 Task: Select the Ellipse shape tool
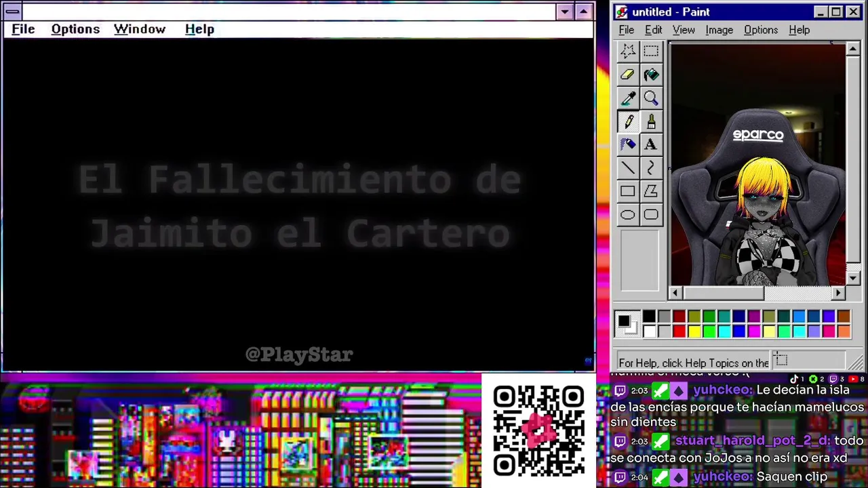click(x=628, y=215)
